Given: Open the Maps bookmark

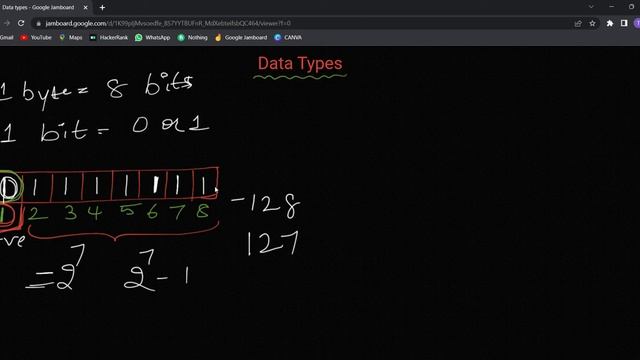Looking at the screenshot, I should coord(71,38).
